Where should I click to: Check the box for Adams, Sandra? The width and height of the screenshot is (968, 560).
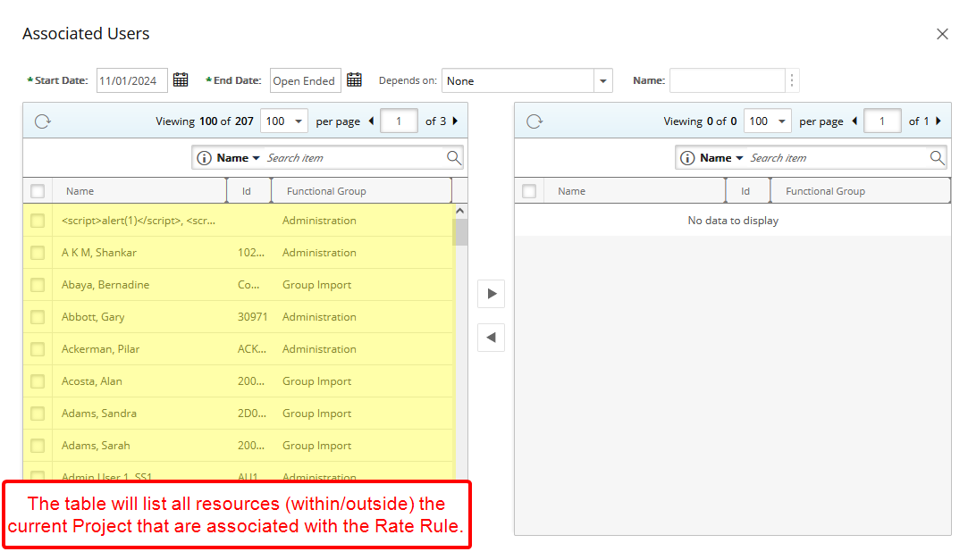38,414
